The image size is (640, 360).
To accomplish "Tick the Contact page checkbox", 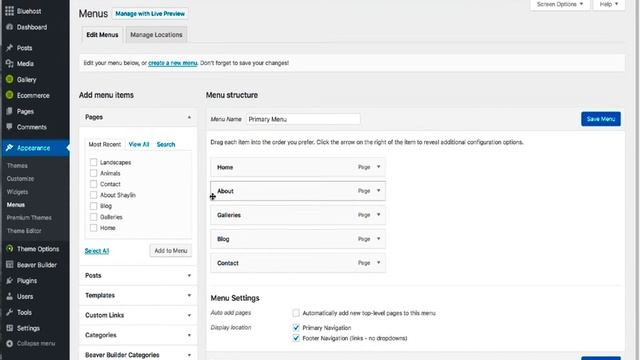I will pyautogui.click(x=93, y=184).
